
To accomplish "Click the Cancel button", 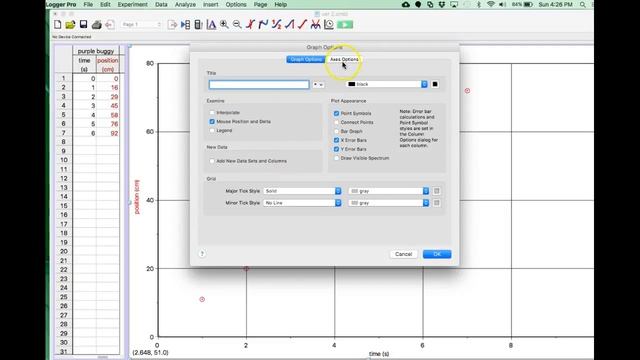I will 403,254.
